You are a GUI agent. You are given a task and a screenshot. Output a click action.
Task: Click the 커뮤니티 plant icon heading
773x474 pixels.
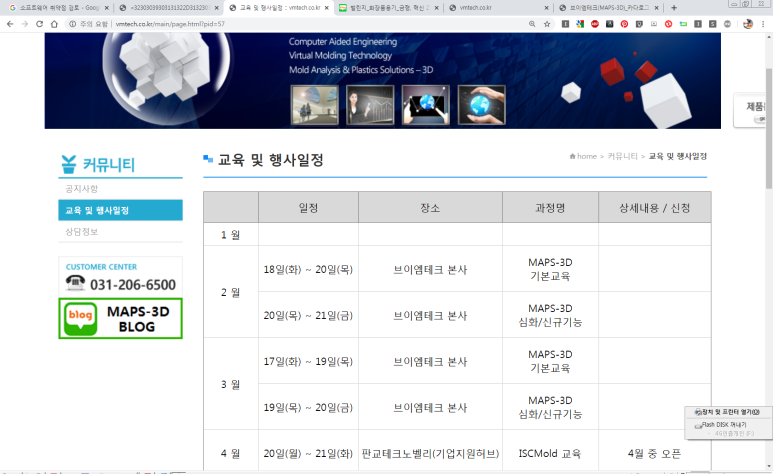click(69, 164)
